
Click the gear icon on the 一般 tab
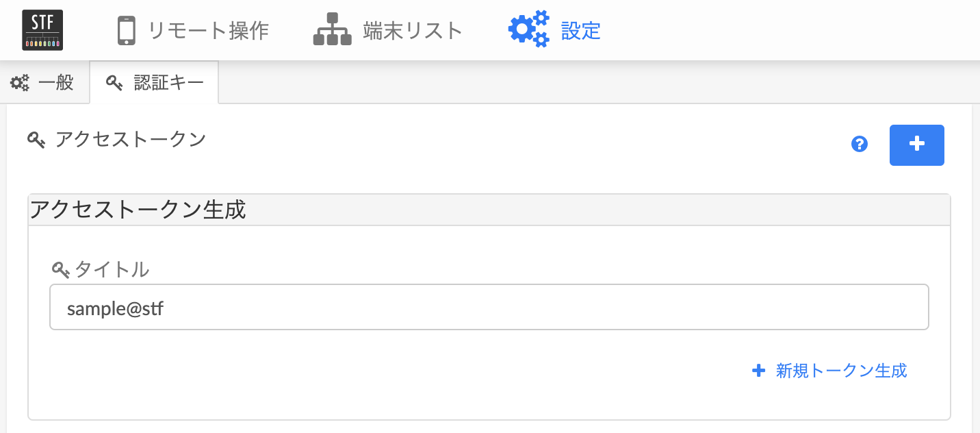click(x=19, y=82)
